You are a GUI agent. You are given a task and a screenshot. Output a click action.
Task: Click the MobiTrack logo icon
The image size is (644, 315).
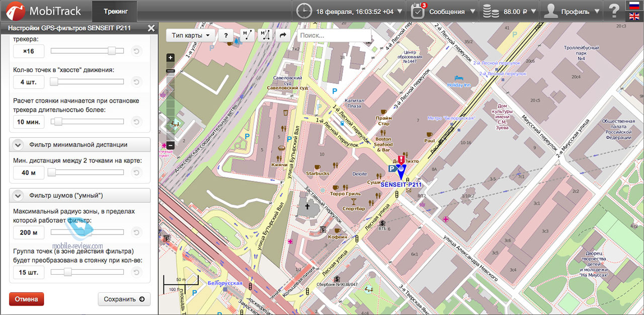pyautogui.click(x=16, y=11)
